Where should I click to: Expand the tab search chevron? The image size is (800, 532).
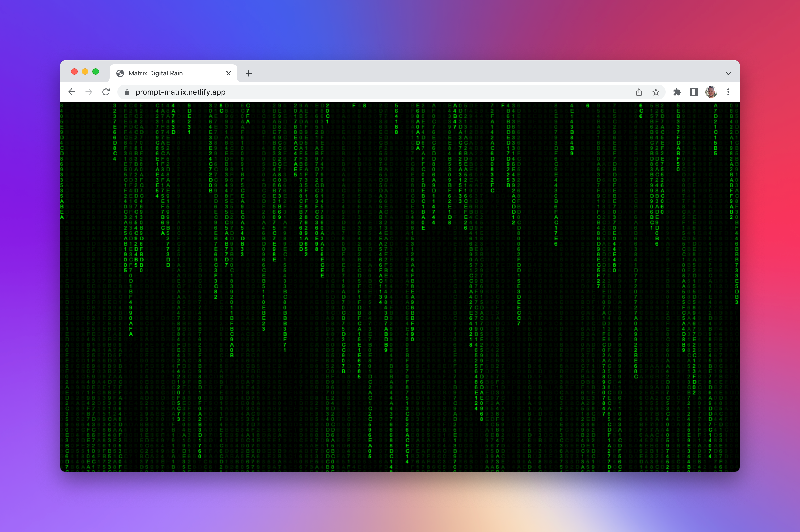(x=728, y=73)
